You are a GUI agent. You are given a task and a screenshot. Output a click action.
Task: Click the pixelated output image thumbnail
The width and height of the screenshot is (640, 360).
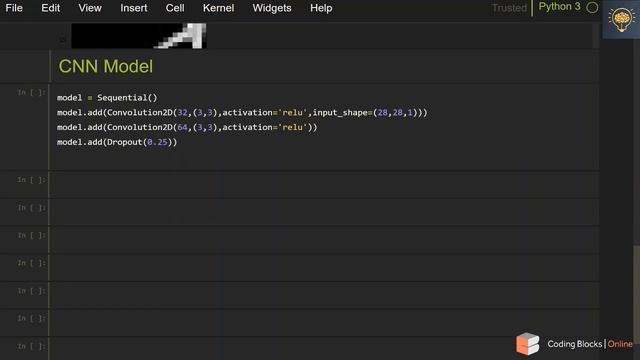pos(139,36)
